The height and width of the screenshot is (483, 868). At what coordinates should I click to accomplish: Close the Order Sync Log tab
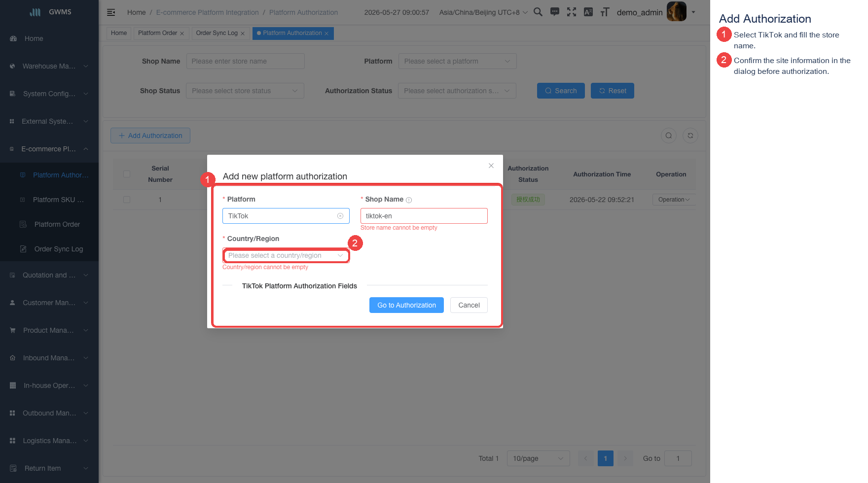pyautogui.click(x=243, y=34)
